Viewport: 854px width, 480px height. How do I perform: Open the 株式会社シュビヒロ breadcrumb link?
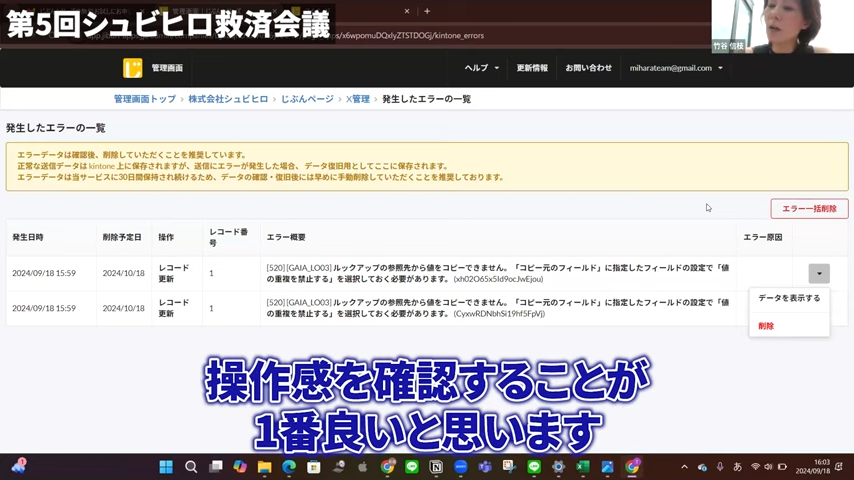[x=228, y=99]
